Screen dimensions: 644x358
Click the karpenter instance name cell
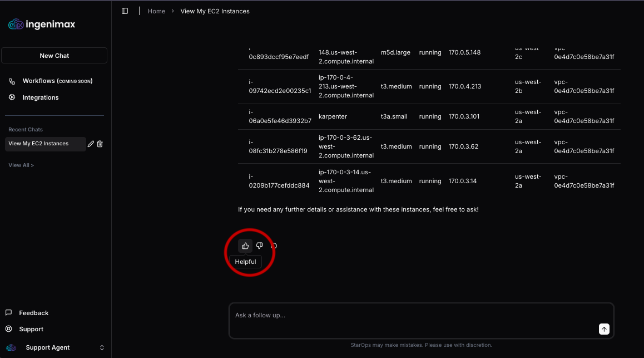[333, 117]
